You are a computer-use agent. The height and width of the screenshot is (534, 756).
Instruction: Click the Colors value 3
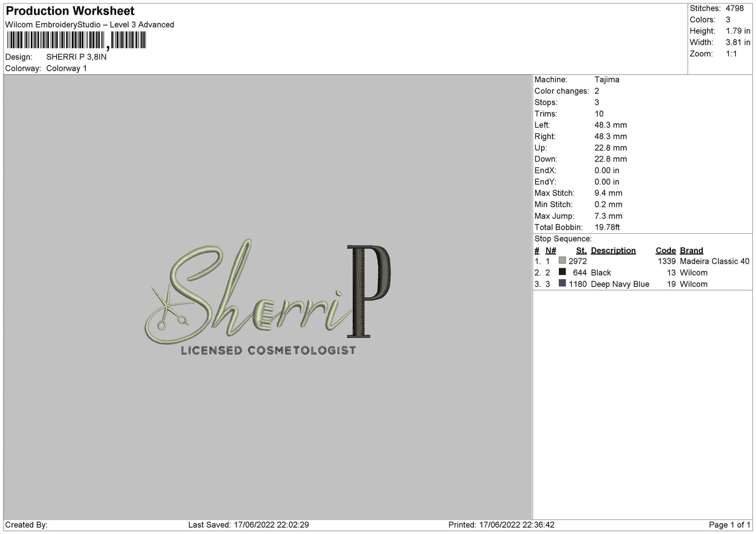pos(728,20)
